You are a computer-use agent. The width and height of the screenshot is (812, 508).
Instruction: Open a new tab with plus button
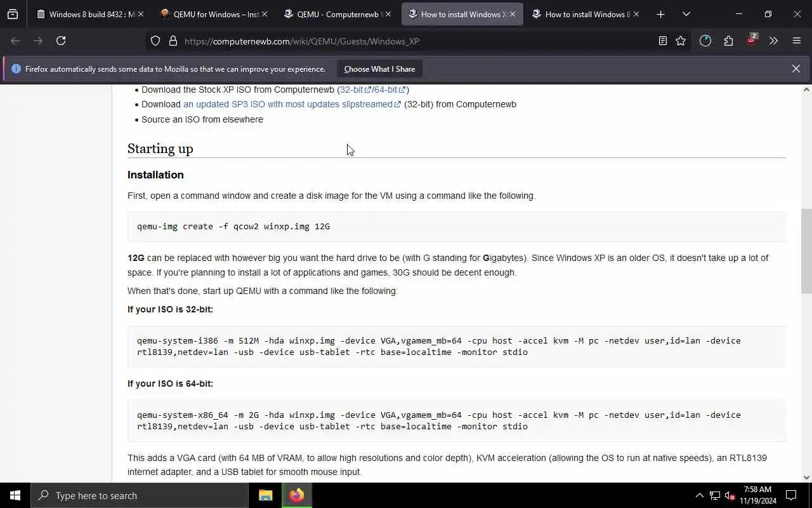click(660, 14)
